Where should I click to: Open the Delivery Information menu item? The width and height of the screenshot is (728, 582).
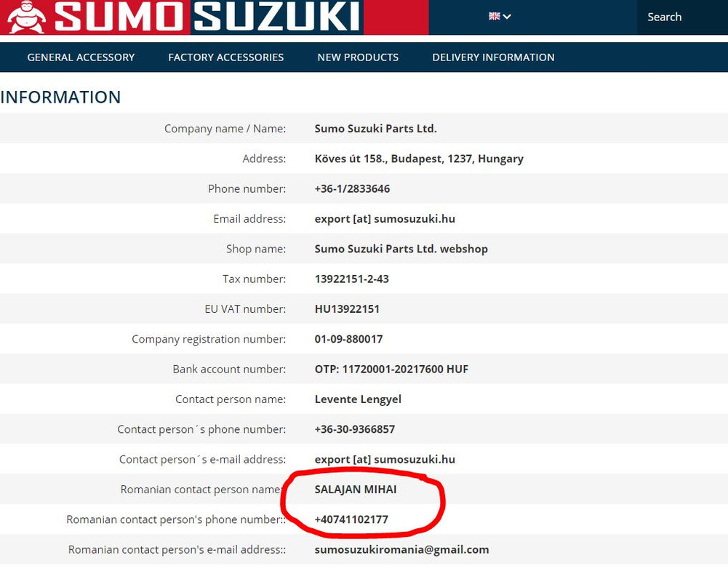[x=493, y=57]
